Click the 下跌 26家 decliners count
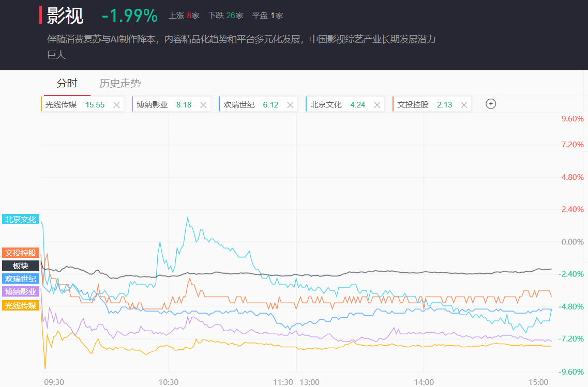Viewport: 588px width, 387px height. click(x=225, y=16)
